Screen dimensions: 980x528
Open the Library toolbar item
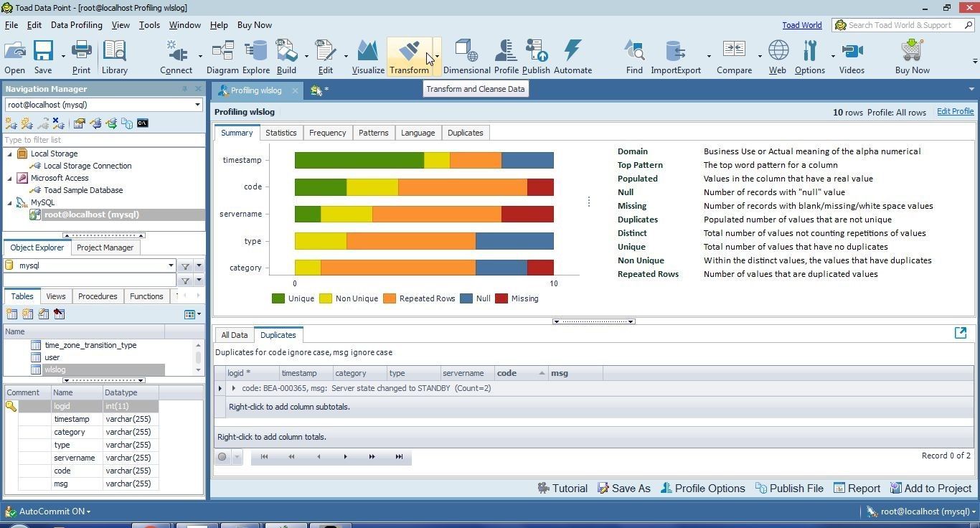(114, 57)
